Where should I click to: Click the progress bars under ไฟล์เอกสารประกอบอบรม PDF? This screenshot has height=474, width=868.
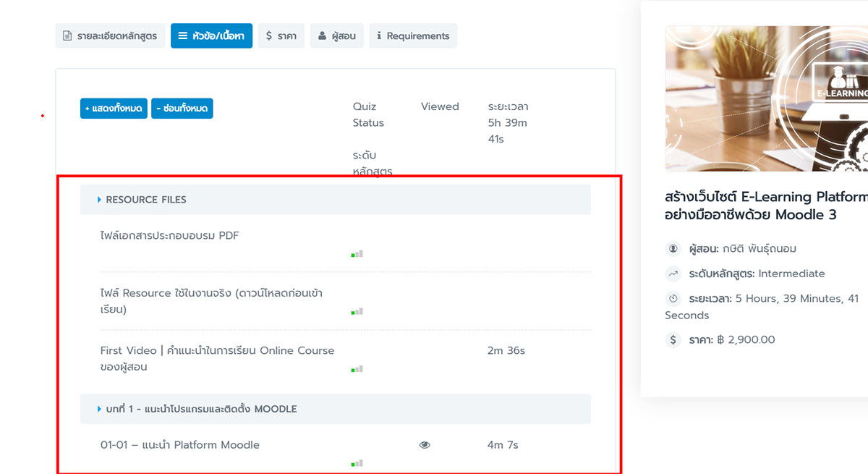tap(356, 254)
